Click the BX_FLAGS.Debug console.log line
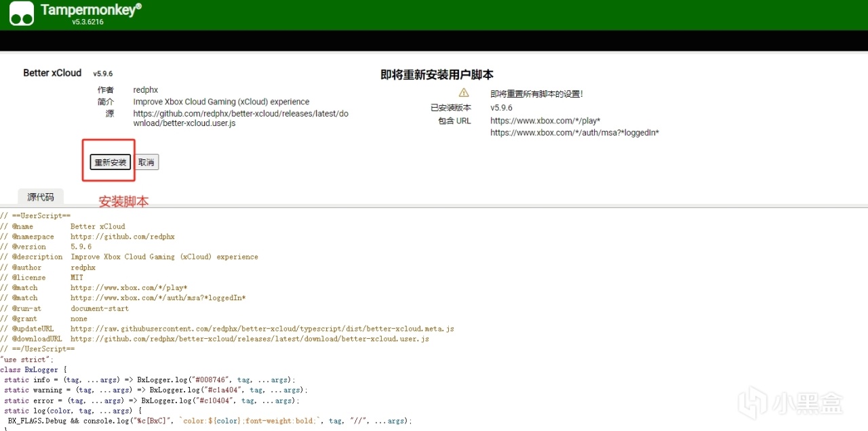Viewport: 868px width, 431px height. click(x=210, y=421)
